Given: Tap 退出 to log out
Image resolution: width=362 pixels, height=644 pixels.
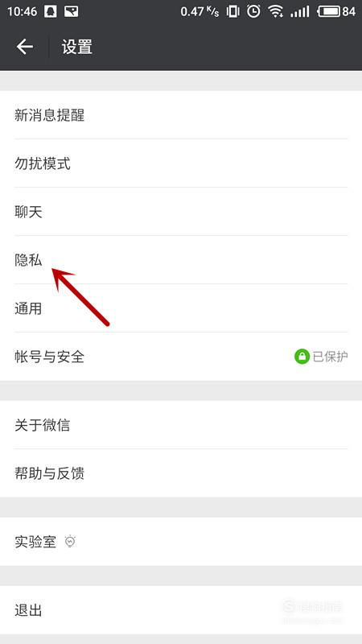Looking at the screenshot, I should pos(181,610).
